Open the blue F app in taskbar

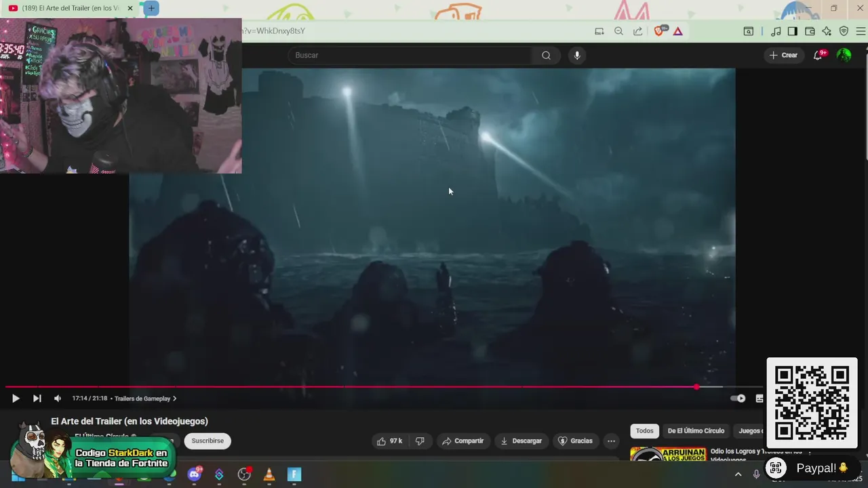(x=294, y=474)
